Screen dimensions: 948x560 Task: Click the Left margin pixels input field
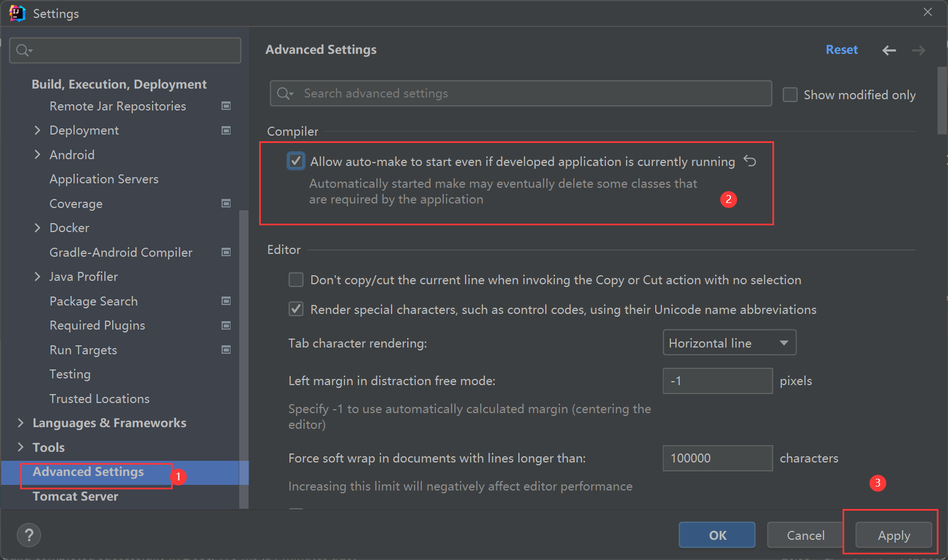coord(717,381)
